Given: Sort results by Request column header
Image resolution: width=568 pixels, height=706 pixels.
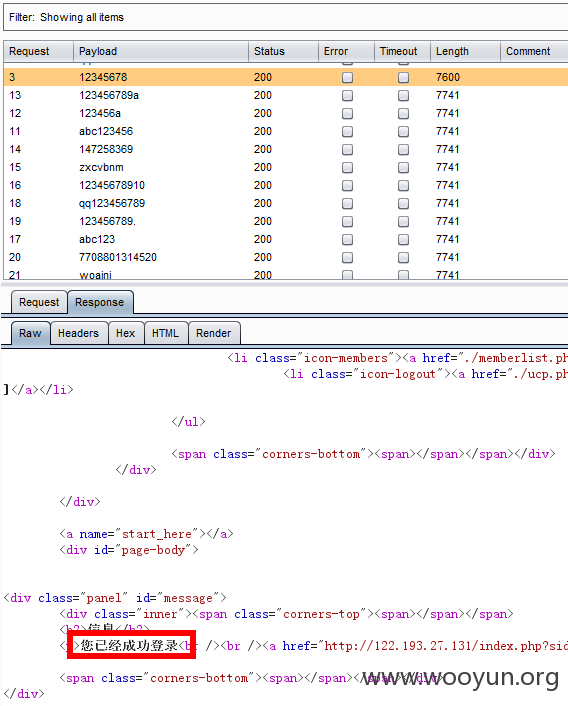Looking at the screenshot, I should 38,51.
